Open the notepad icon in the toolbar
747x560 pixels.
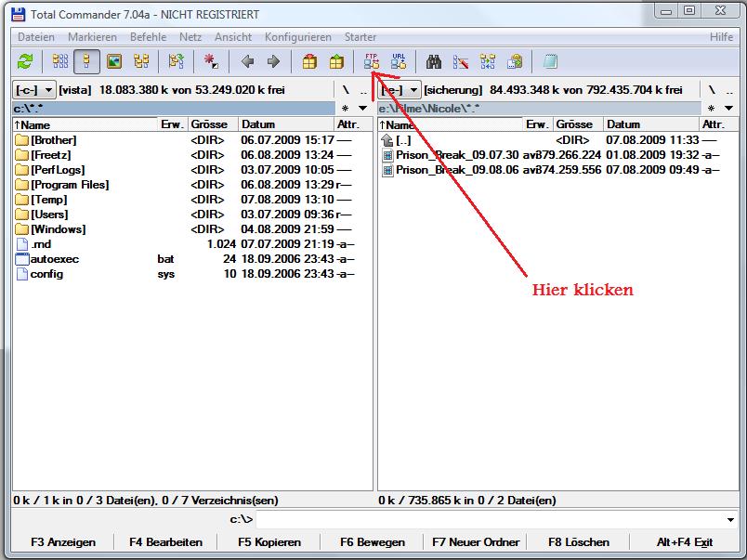click(x=550, y=61)
